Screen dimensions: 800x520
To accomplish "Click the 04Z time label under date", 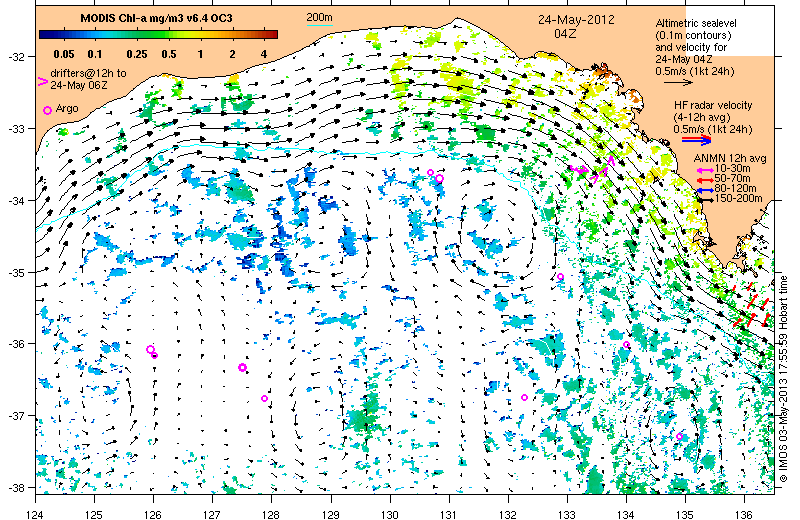I will click(565, 33).
